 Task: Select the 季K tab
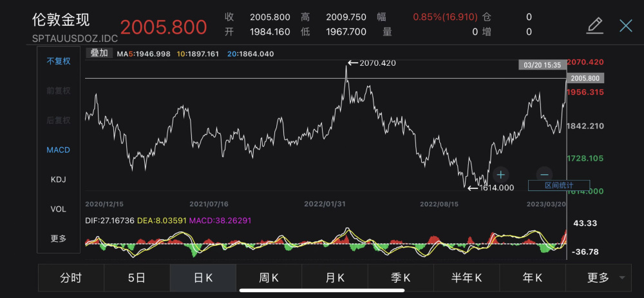click(401, 278)
